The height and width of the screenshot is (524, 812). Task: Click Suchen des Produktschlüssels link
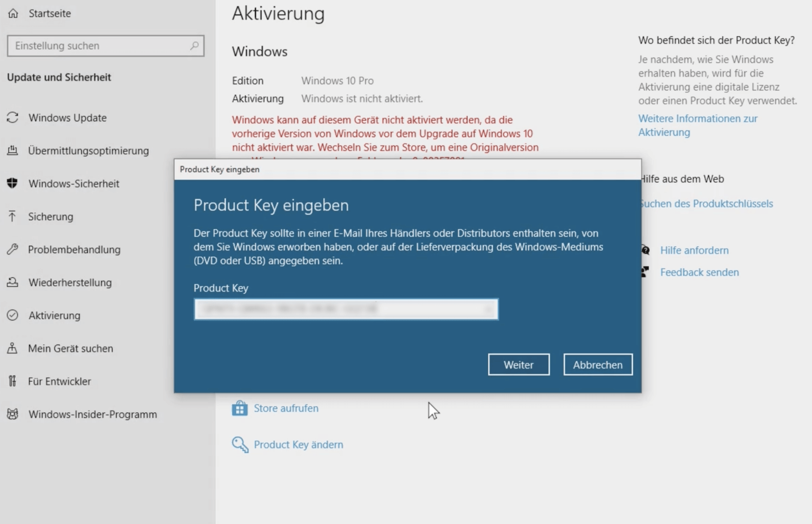point(707,203)
